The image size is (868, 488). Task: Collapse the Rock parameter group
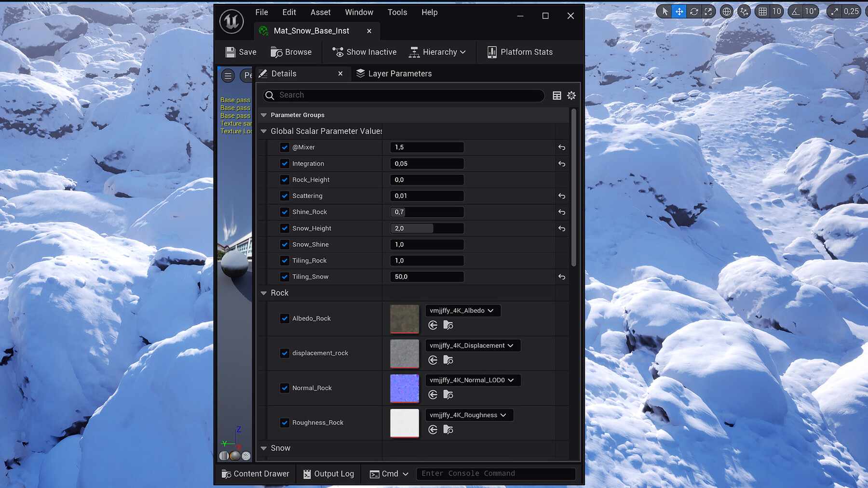[x=263, y=293]
